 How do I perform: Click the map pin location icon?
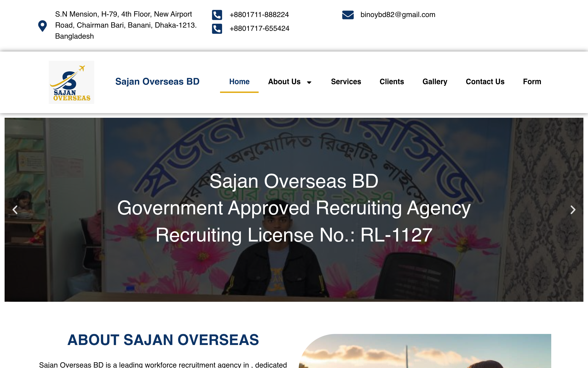point(42,26)
